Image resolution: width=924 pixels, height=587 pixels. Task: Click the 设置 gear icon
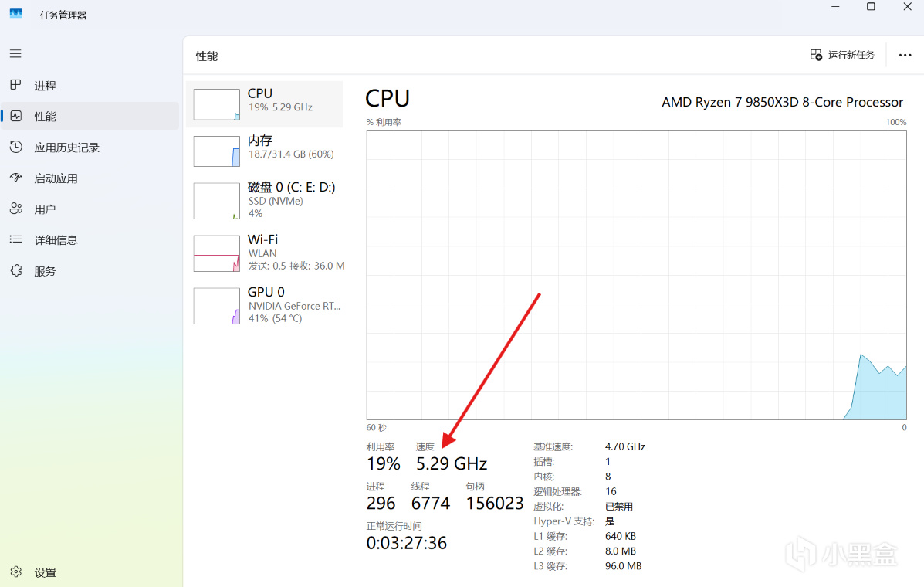tap(16, 572)
